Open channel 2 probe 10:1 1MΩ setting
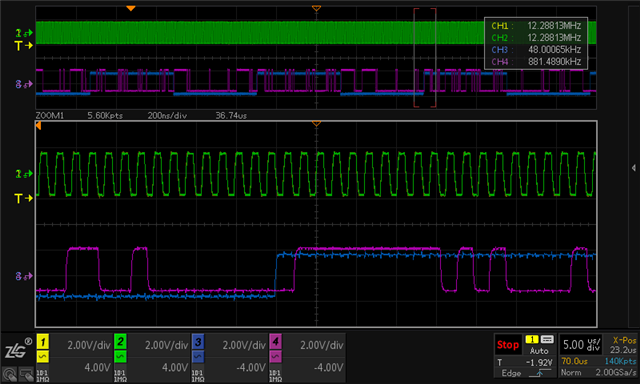This screenshot has width=640, height=384. [120, 376]
